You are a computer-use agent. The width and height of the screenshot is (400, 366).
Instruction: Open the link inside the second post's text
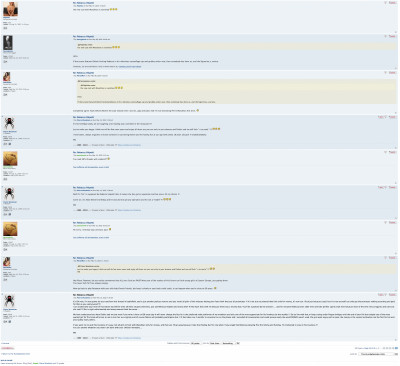(x=129, y=66)
